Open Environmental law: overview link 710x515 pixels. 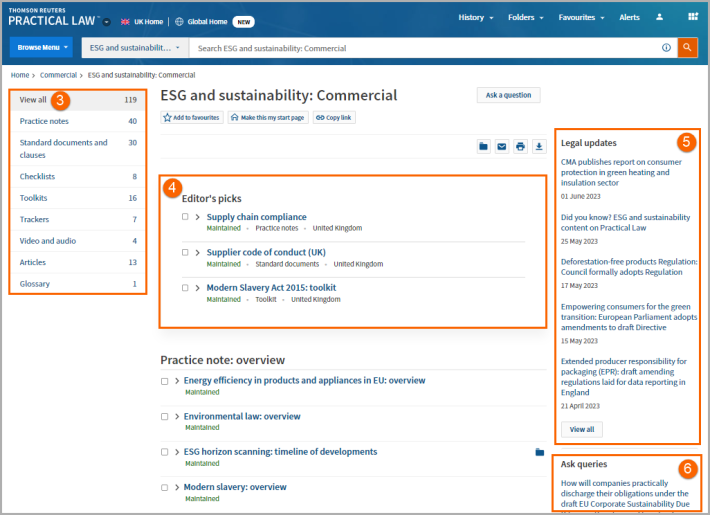pyautogui.click(x=242, y=416)
